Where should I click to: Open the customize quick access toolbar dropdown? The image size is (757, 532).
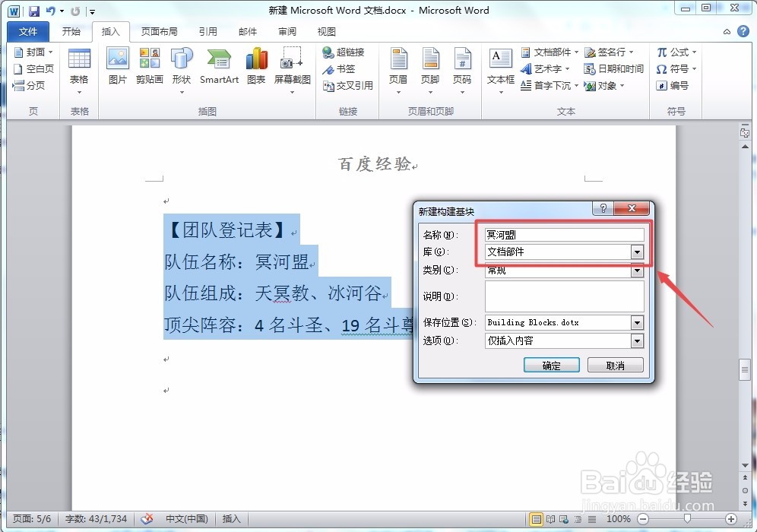coord(92,11)
